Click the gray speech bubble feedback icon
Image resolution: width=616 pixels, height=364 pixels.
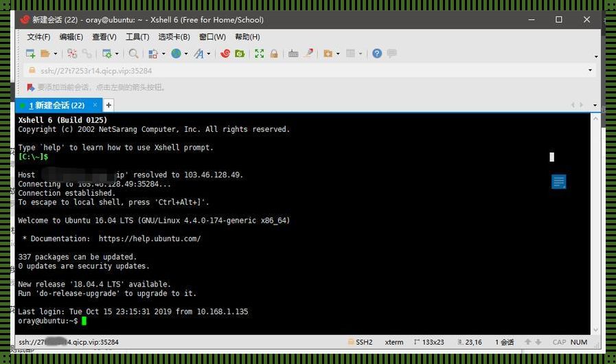coord(391,54)
